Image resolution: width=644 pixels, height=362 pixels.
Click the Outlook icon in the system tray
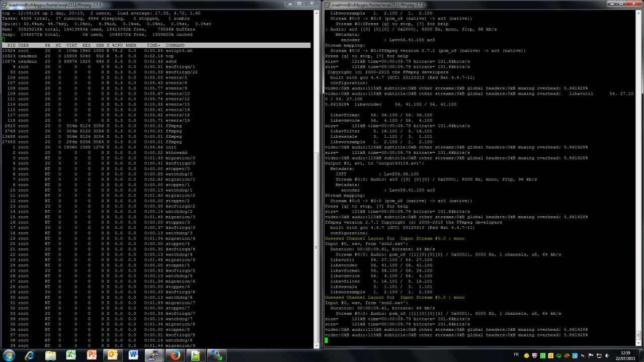click(551, 355)
